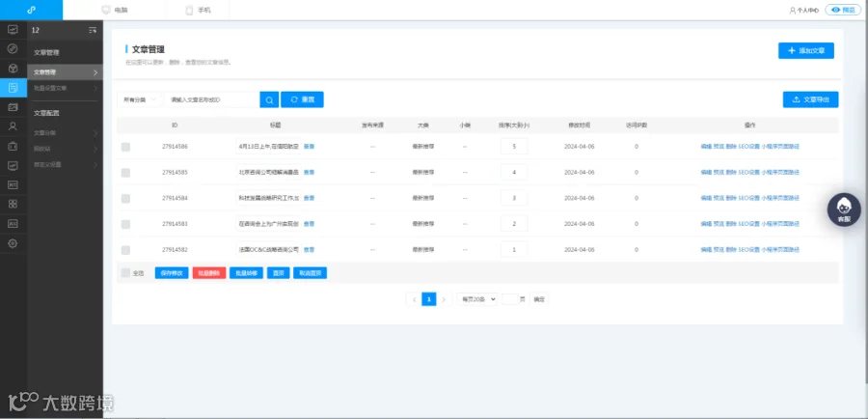This screenshot has width=868, height=419.
Task: Click the red 批量删除 button
Action: click(209, 273)
